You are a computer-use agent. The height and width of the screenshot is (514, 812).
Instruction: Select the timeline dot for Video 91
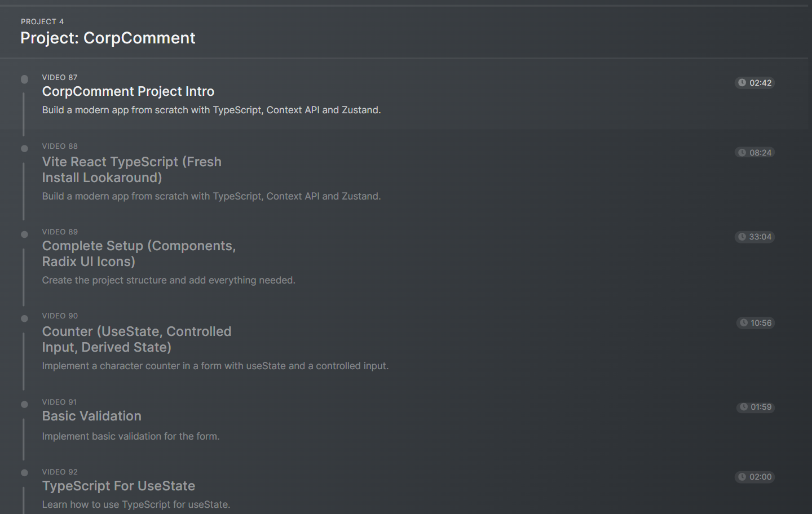point(24,404)
